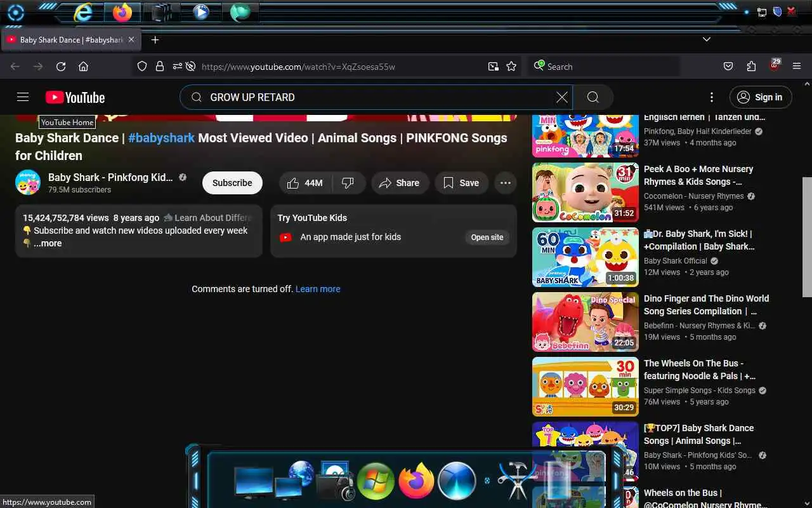Open the green messenger icon in top bar
Viewport: 812px width, 508px height.
(x=240, y=12)
